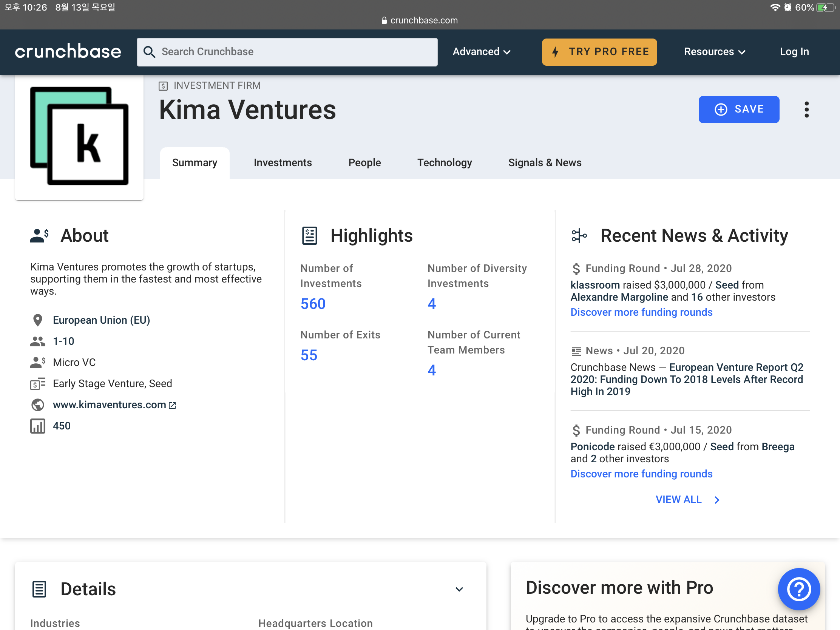Open the Signals & News tab
Image resolution: width=840 pixels, height=630 pixels.
coord(545,163)
